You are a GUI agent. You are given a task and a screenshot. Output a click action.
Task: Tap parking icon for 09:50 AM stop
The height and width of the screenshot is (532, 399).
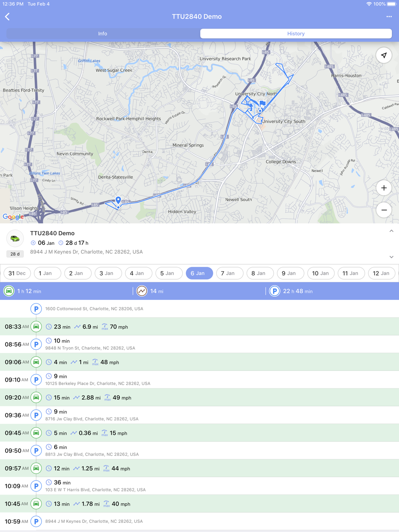[x=36, y=451]
